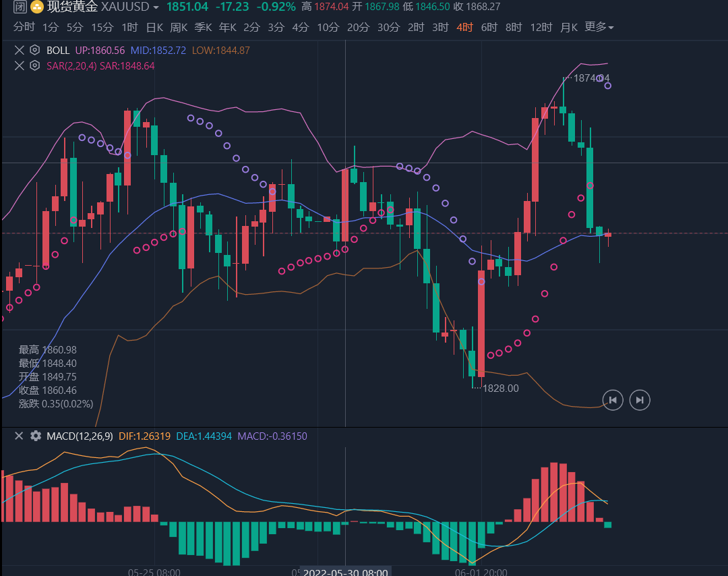Select the 5分 timeframe
This screenshot has width=728, height=576.
74,28
